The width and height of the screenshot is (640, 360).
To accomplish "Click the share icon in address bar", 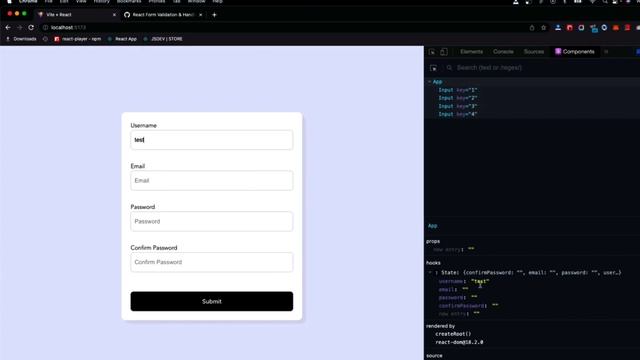I will [x=532, y=28].
